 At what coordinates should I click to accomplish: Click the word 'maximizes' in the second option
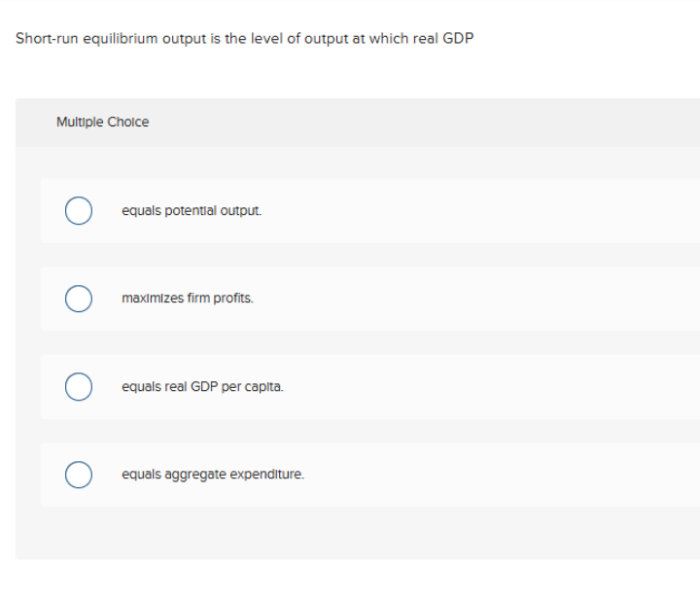click(147, 299)
